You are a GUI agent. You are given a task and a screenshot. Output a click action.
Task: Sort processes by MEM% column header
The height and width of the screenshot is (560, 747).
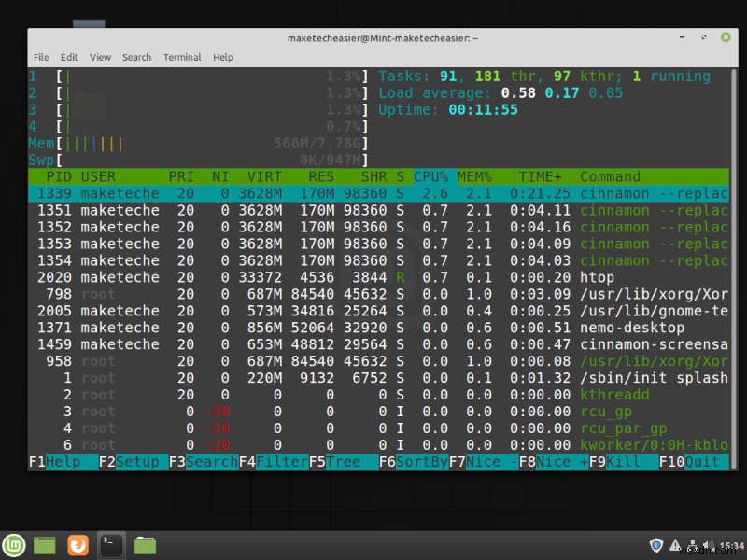pos(476,176)
